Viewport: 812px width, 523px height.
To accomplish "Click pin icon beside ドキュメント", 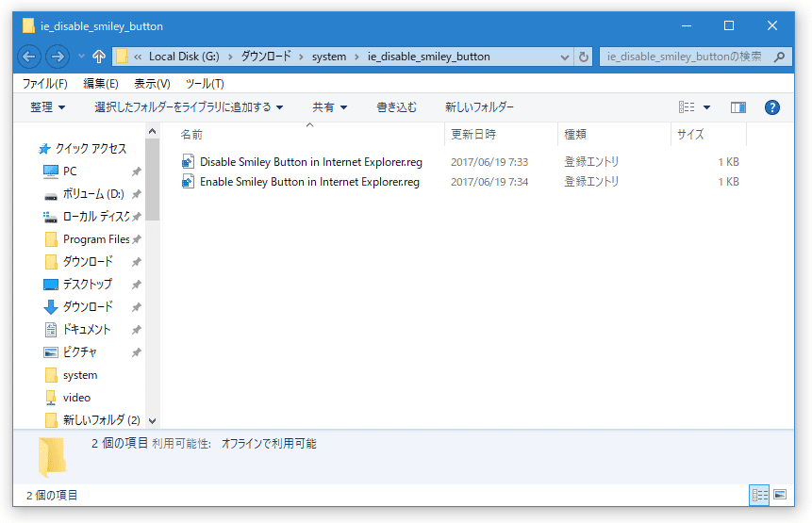I will click(136, 330).
